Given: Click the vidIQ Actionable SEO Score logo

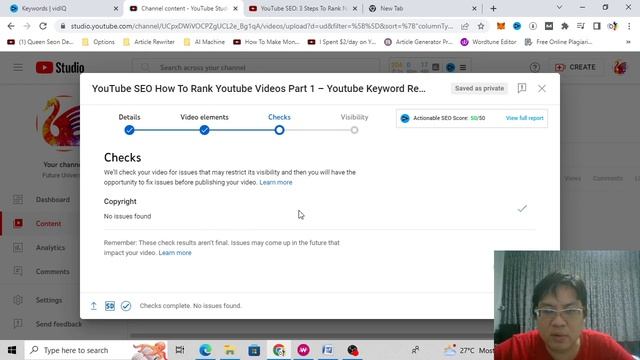Looking at the screenshot, I should [x=404, y=118].
